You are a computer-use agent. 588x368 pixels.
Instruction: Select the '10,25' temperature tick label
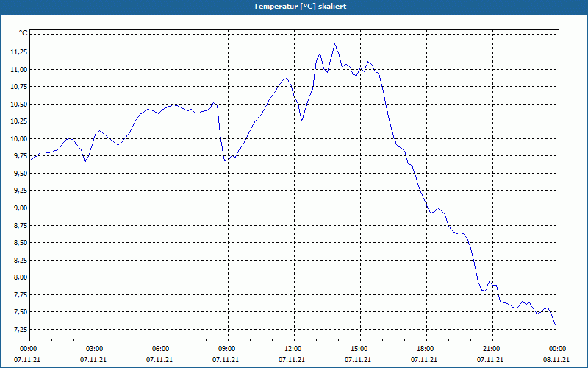(x=19, y=121)
